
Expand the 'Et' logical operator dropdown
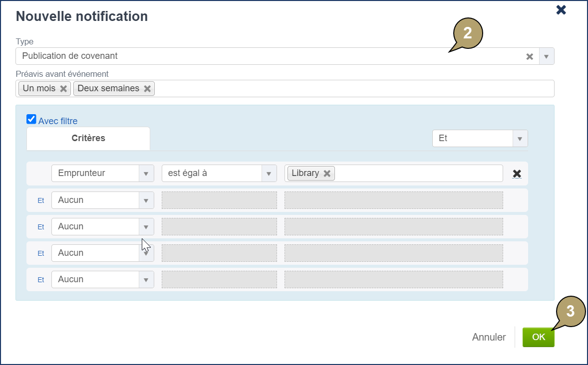520,139
